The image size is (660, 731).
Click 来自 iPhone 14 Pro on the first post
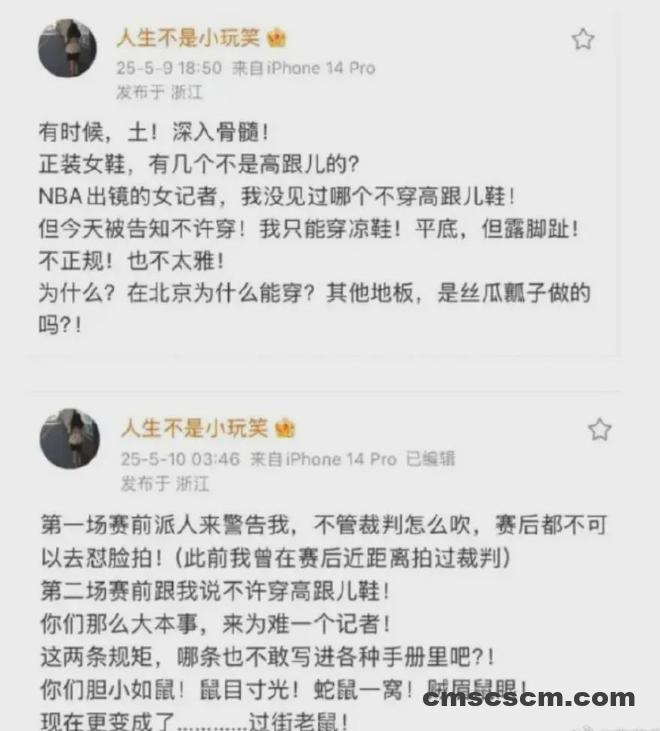pyautogui.click(x=304, y=68)
